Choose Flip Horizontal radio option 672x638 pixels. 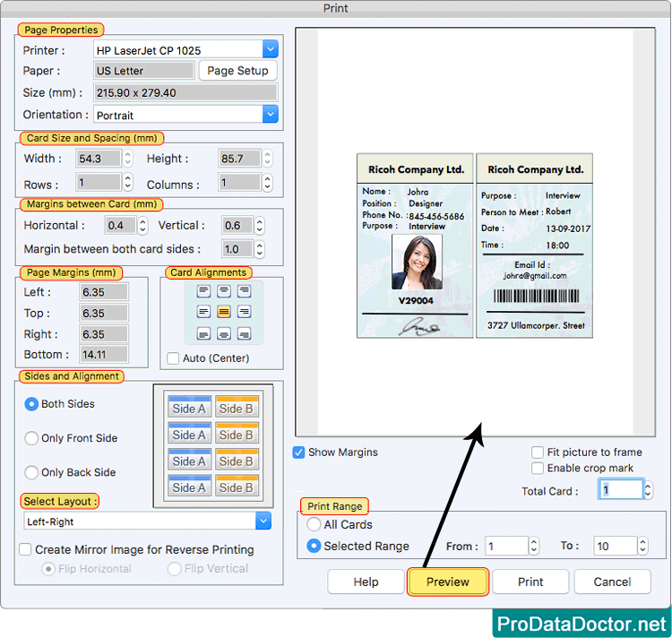[48, 569]
